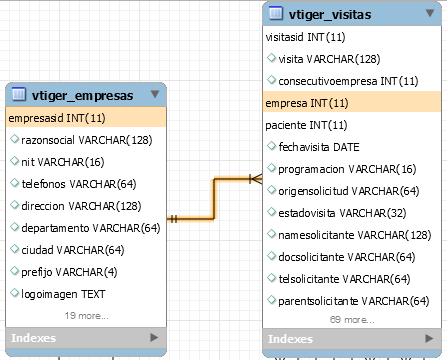
Task: Collapse vtiger_visitas using its header arrow
Action: (x=430, y=13)
